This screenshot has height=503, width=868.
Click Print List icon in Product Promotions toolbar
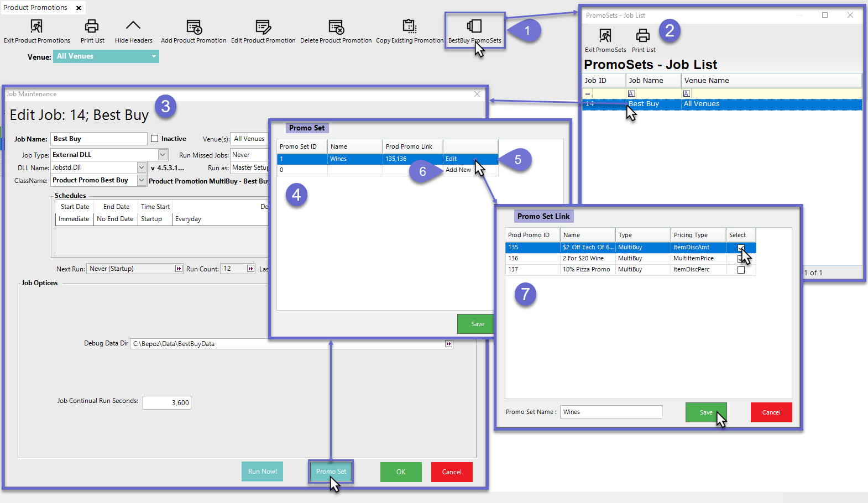coord(92,26)
